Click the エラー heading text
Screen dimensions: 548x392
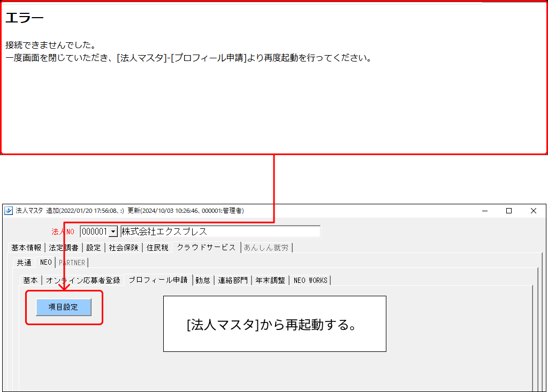pos(25,18)
